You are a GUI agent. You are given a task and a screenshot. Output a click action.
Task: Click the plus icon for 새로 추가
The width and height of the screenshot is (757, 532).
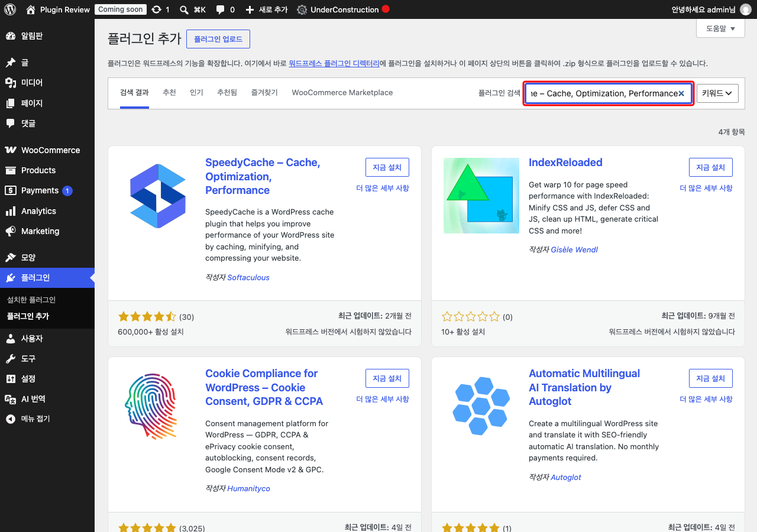click(250, 10)
